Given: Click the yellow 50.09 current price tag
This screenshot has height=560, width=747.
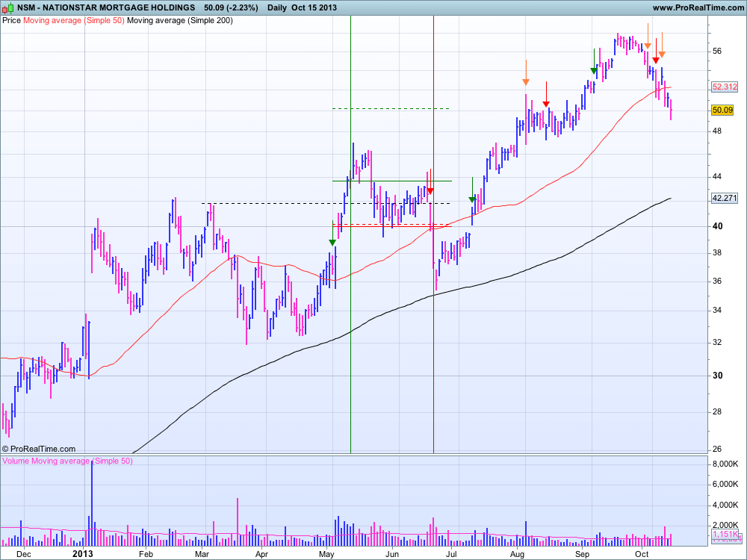Looking at the screenshot, I should [x=722, y=110].
